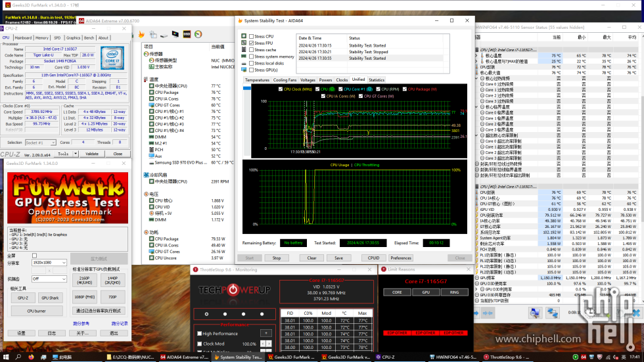Toggle CPU IA Cores (W) graph checkbox

(323, 96)
